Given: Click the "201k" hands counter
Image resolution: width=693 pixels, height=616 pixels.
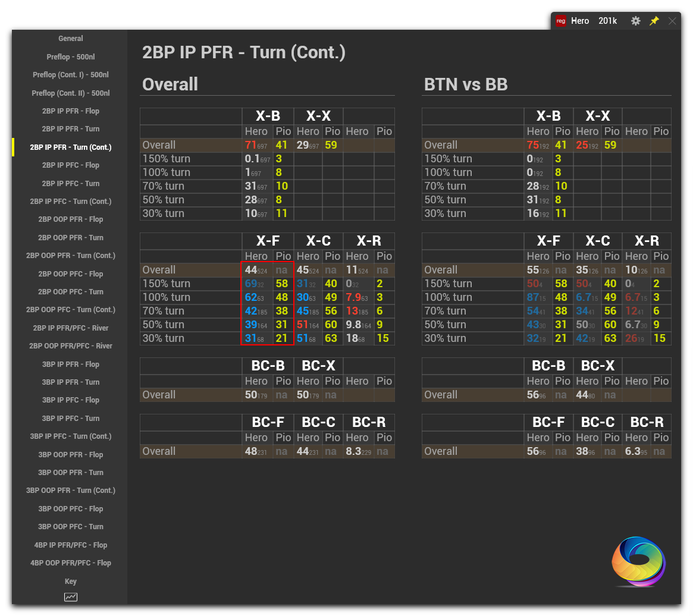Looking at the screenshot, I should click(607, 20).
